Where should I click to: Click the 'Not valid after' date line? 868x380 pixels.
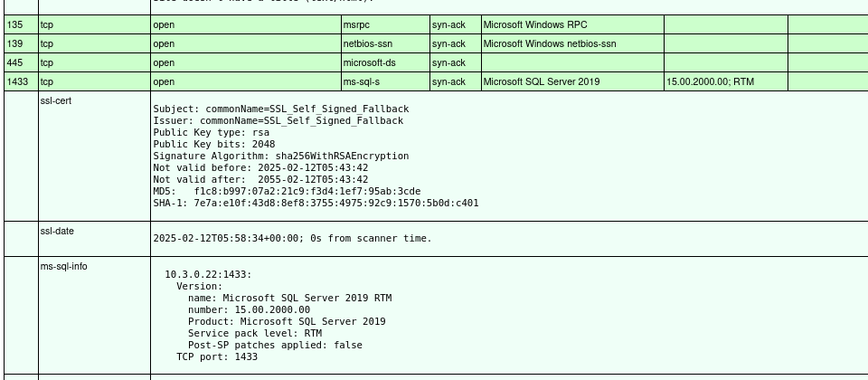(260, 180)
